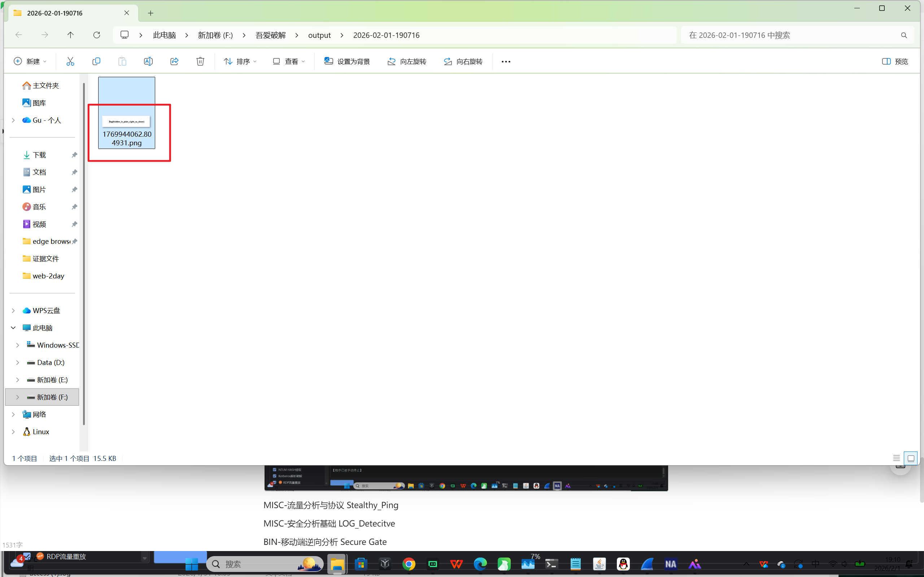
Task: Switch to details list view
Action: pos(896,458)
